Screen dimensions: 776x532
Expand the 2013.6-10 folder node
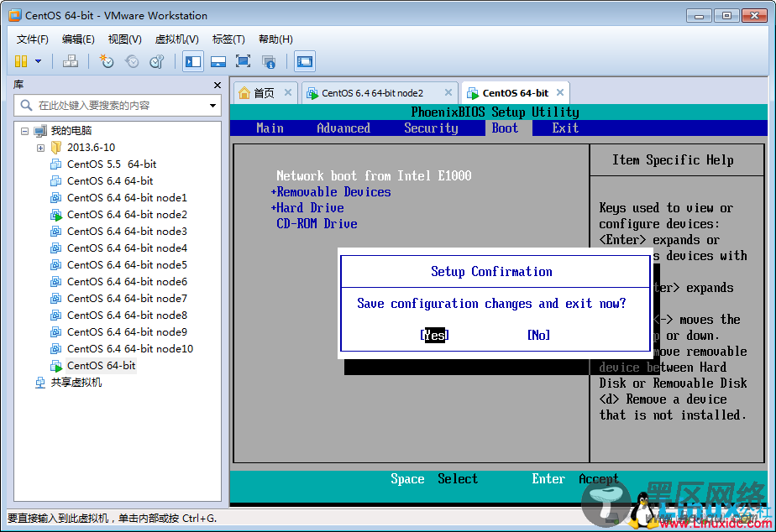pos(40,148)
